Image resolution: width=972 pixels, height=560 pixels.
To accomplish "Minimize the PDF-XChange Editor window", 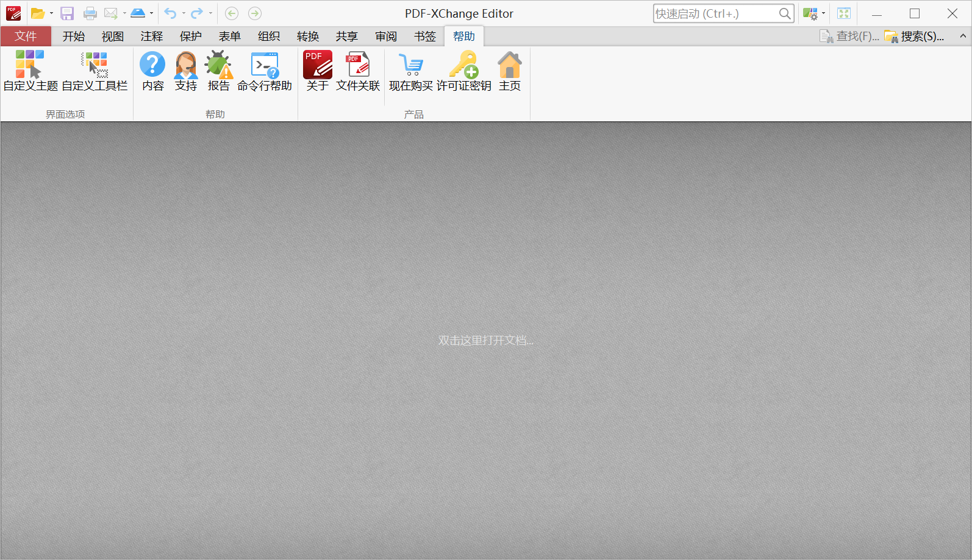I will coord(877,13).
